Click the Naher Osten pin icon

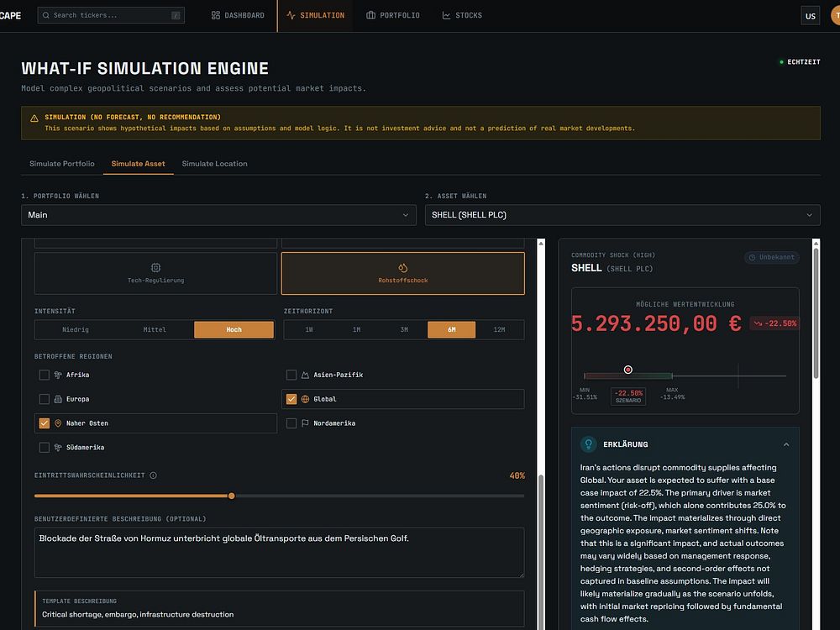pyautogui.click(x=58, y=423)
